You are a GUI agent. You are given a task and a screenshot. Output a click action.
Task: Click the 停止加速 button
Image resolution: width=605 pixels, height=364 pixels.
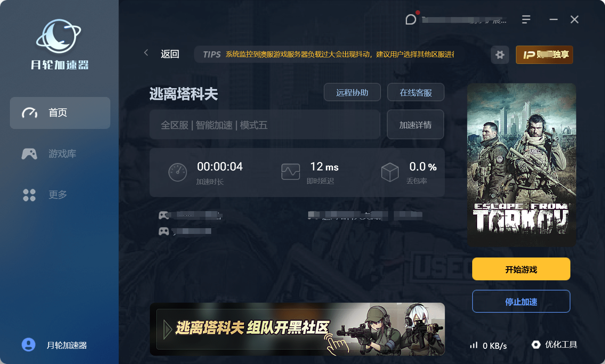pyautogui.click(x=521, y=302)
